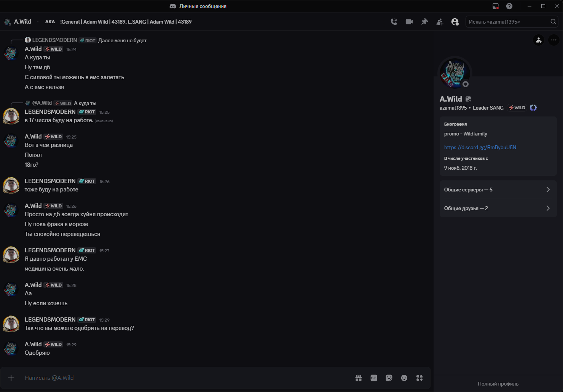The height and width of the screenshot is (392, 563).
Task: Open the apps launcher icon
Action: coord(419,378)
